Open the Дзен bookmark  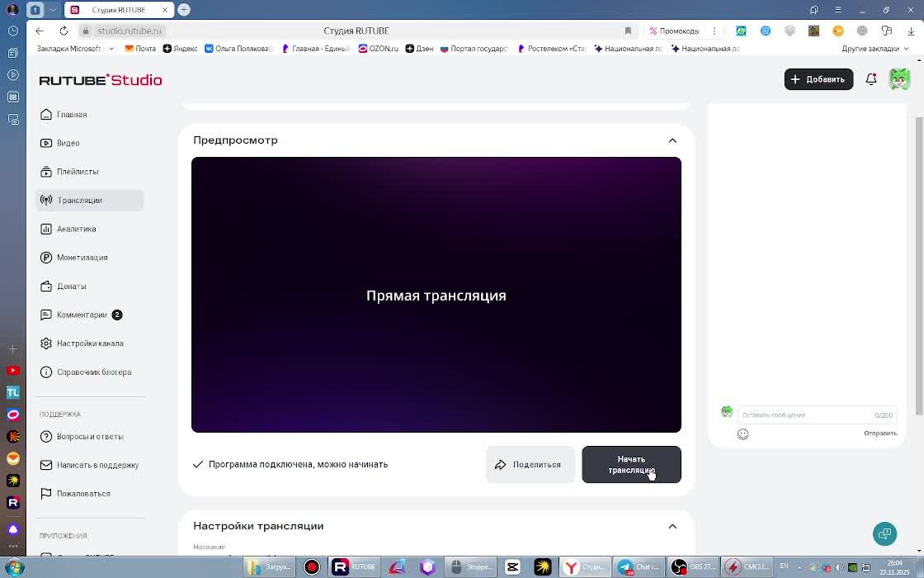(419, 49)
